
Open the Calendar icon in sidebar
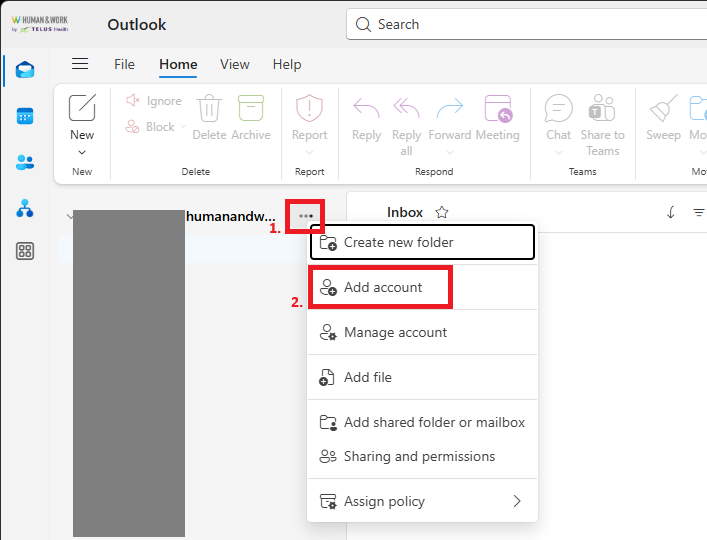coord(25,116)
